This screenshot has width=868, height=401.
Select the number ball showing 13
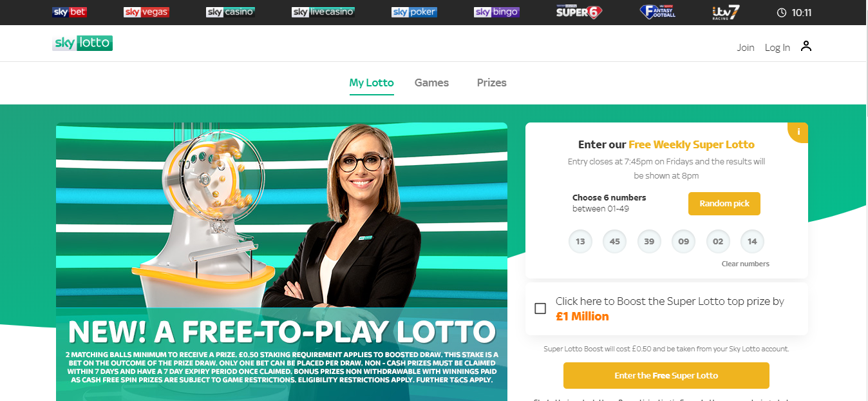(580, 241)
